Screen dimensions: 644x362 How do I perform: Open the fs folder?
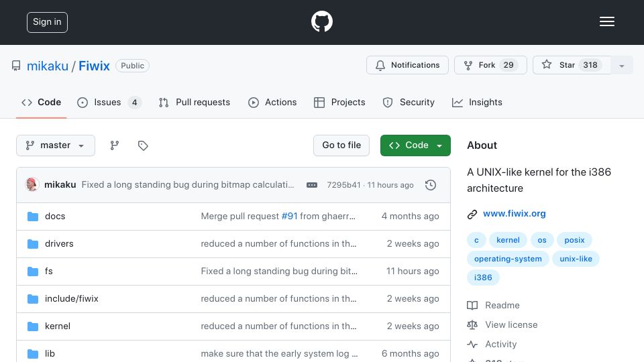pos(48,271)
